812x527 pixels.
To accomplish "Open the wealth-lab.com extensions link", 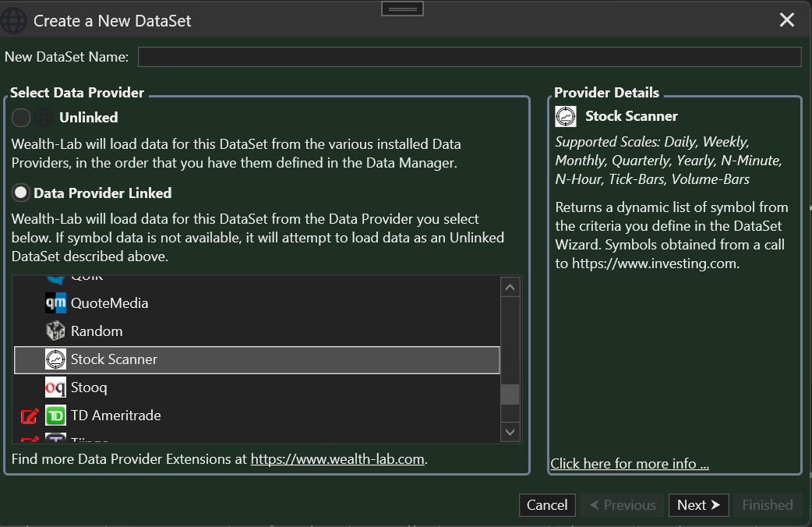I will (337, 459).
